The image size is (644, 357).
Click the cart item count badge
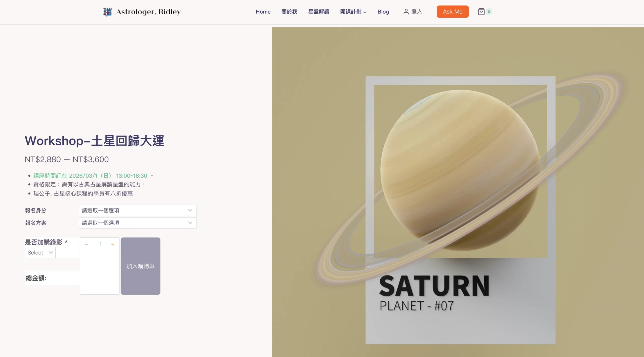tap(489, 12)
